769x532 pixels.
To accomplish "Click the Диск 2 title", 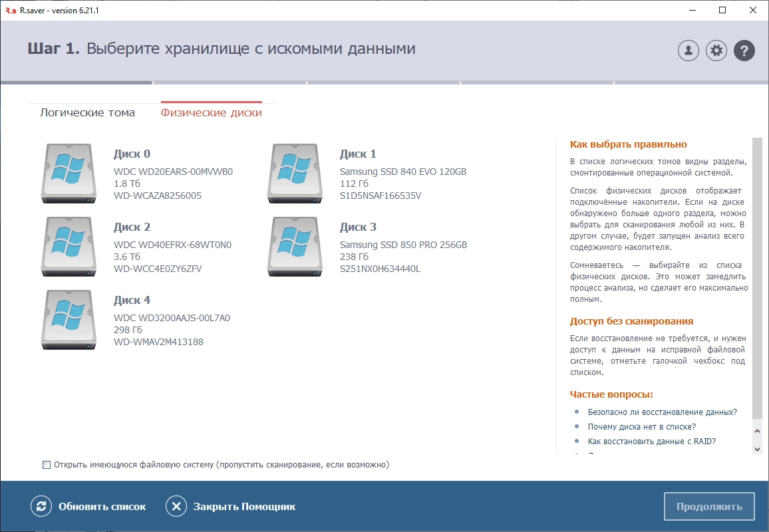I will point(132,227).
